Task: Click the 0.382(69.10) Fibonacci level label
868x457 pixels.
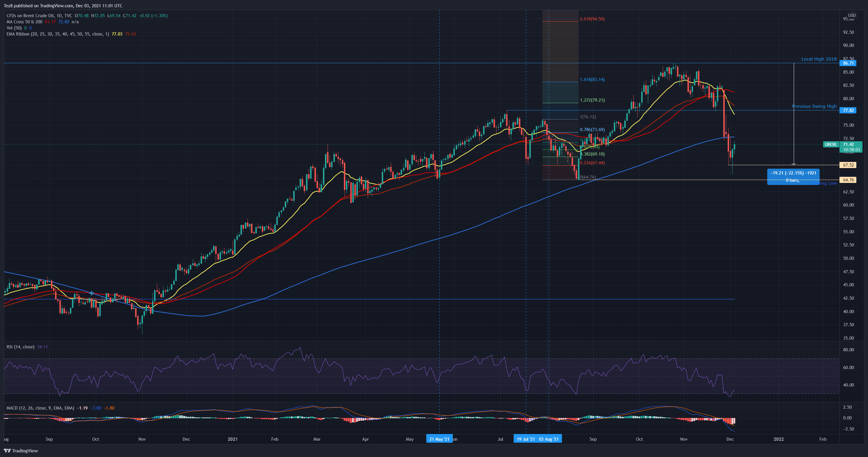Action: coord(592,154)
